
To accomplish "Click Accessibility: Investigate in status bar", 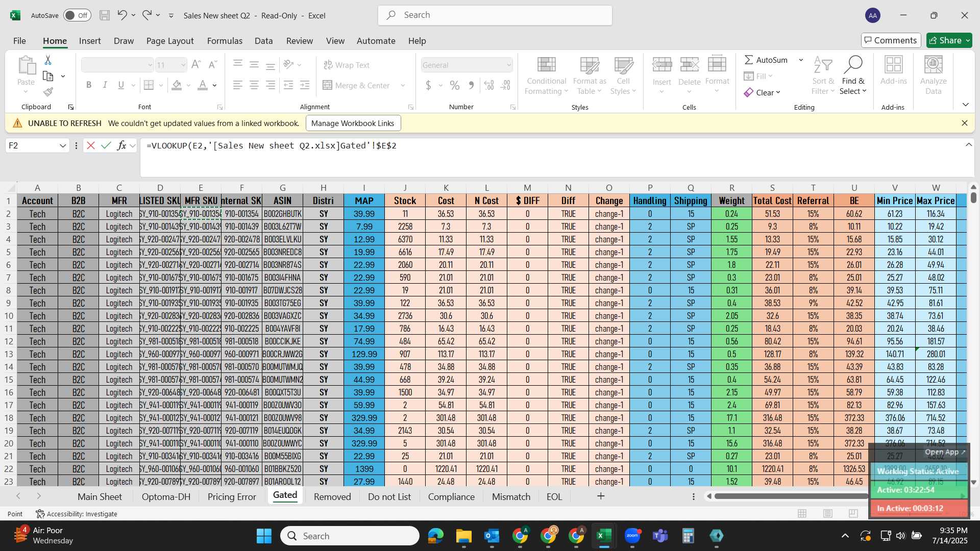I will (x=77, y=514).
